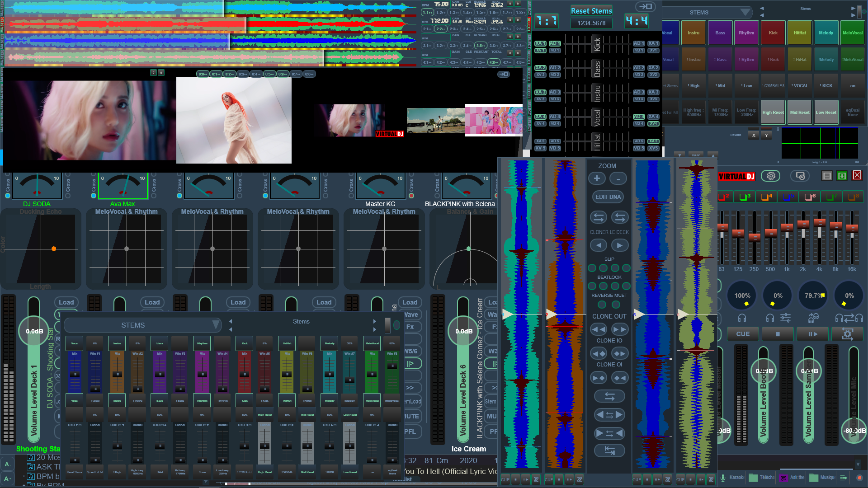Click the outward-triangles swap button

click(609, 414)
